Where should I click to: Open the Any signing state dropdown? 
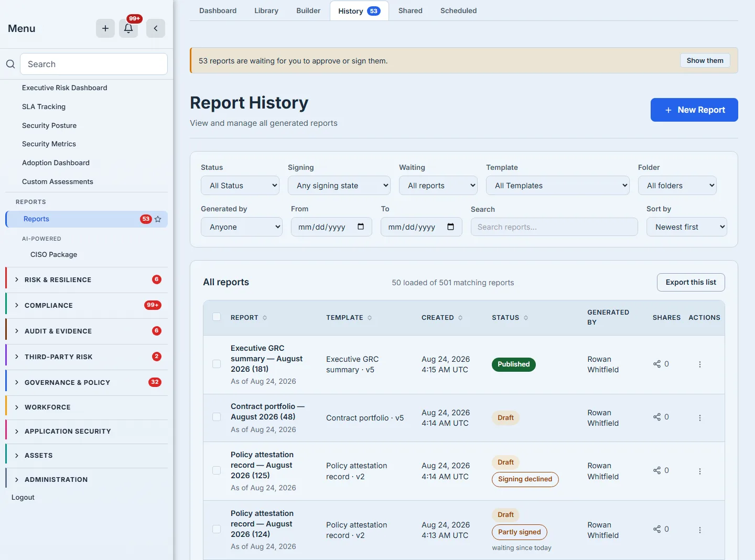coord(339,186)
